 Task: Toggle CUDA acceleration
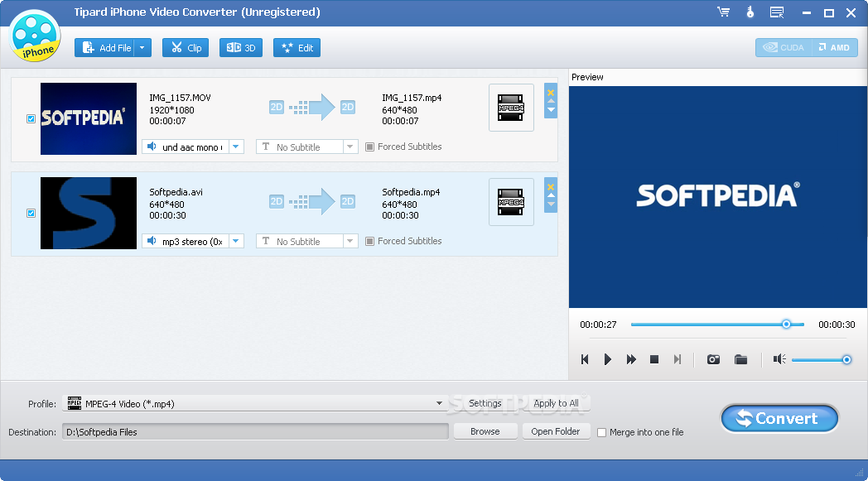(784, 47)
